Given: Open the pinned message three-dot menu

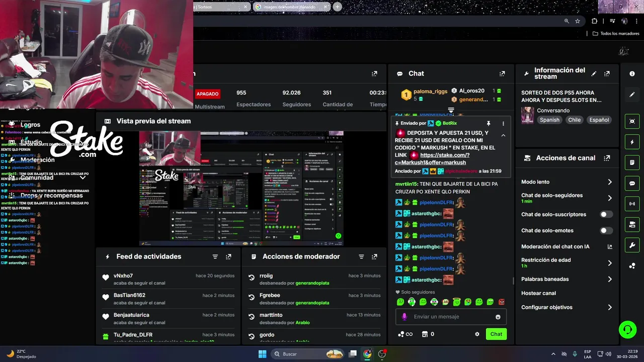Looking at the screenshot, I should pos(503,123).
